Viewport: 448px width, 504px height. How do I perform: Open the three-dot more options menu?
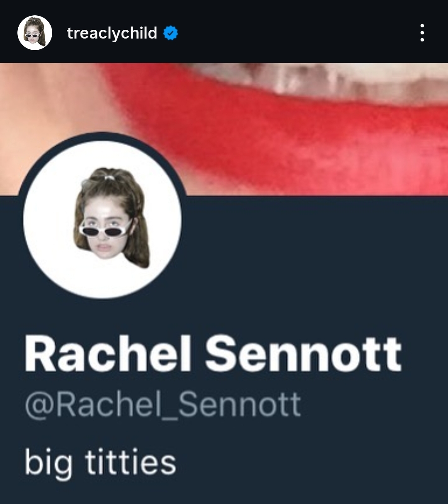coord(422,33)
